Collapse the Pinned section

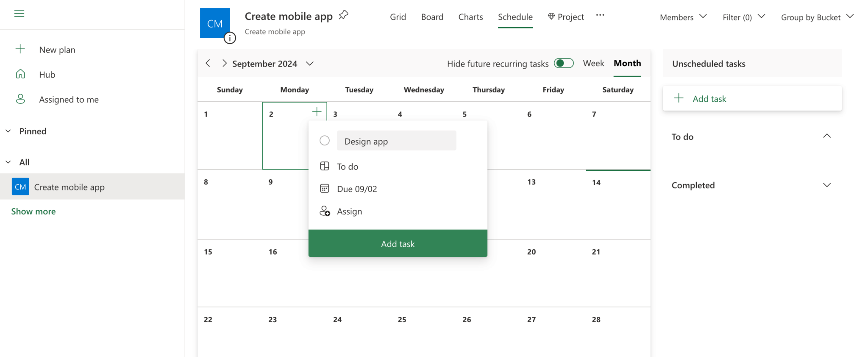[8, 131]
